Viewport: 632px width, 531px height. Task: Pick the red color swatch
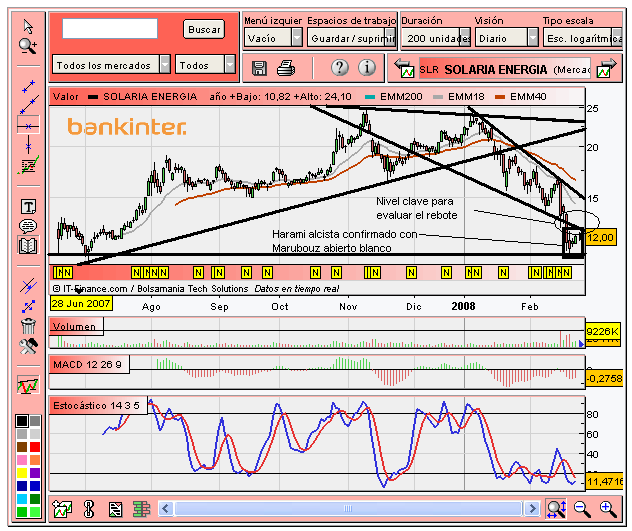pyautogui.click(x=35, y=447)
